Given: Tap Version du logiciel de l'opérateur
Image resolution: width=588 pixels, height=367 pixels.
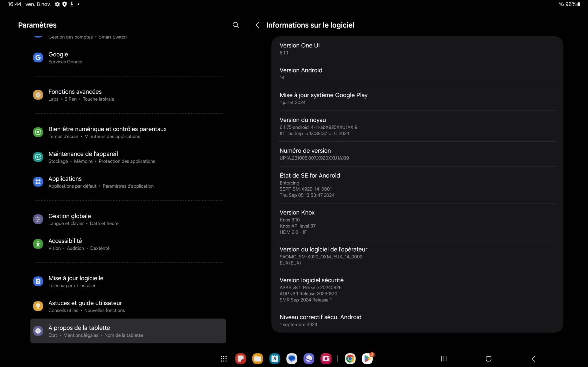Looking at the screenshot, I should [417, 256].
